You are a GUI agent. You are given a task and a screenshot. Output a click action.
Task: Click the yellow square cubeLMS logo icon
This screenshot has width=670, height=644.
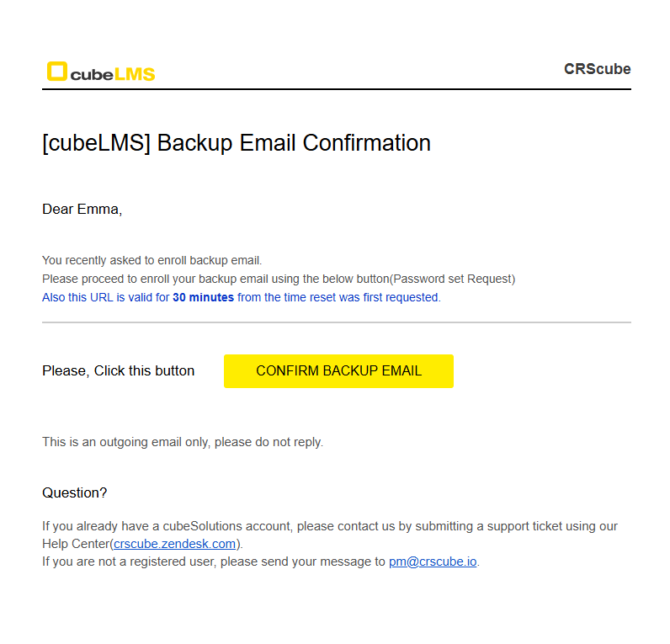click(x=56, y=72)
